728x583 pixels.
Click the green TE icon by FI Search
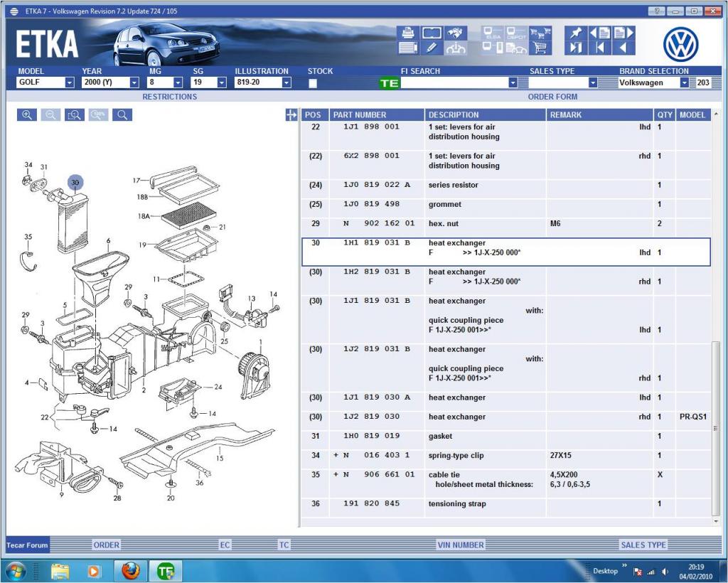389,83
